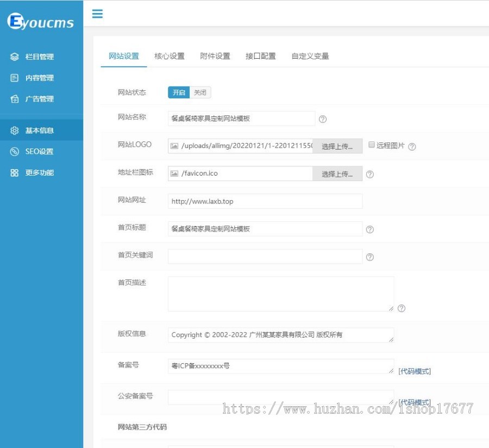Click the 更多功能 grid icon
The height and width of the screenshot is (448, 489).
[x=14, y=172]
